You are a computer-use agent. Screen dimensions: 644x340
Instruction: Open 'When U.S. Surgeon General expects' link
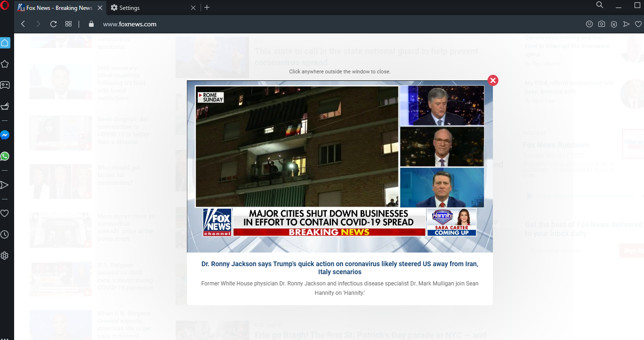pos(124,324)
